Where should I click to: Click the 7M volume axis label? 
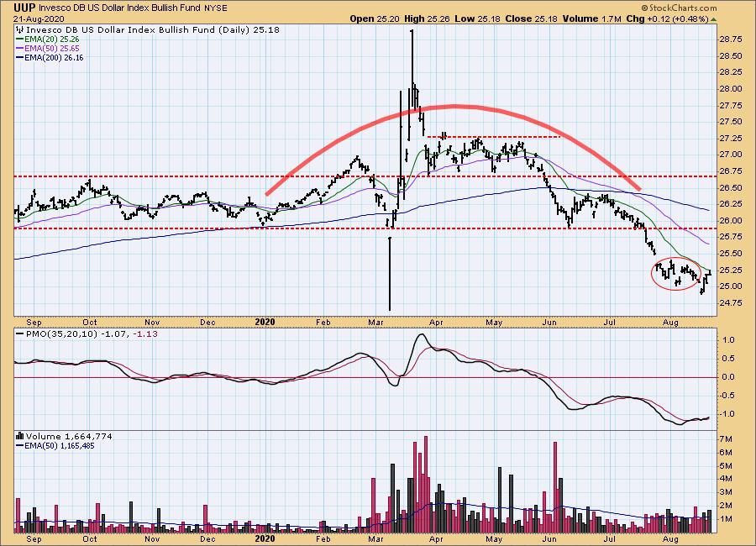coord(726,439)
